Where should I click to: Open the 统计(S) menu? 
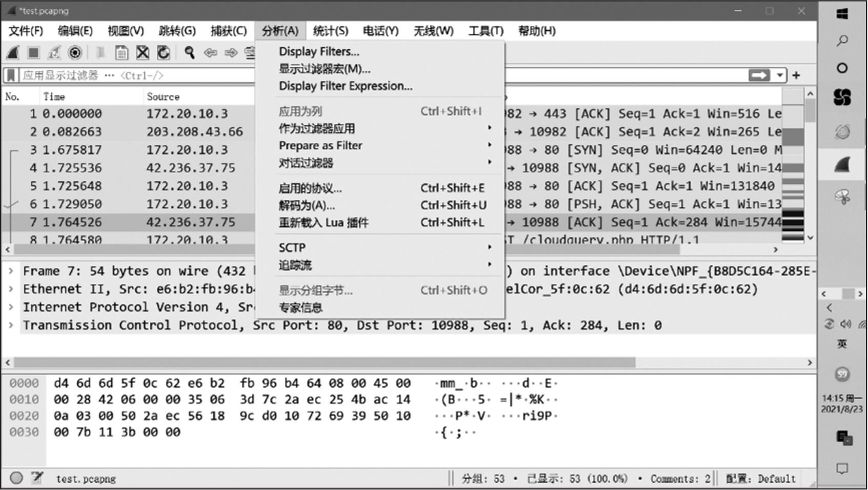tap(330, 31)
